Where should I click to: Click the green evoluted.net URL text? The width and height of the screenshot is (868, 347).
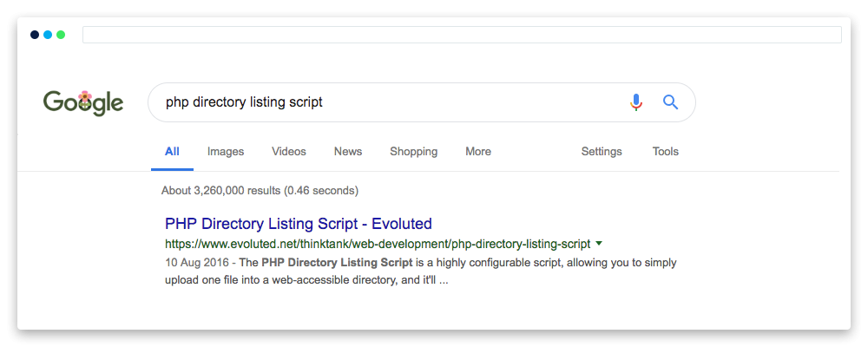377,244
